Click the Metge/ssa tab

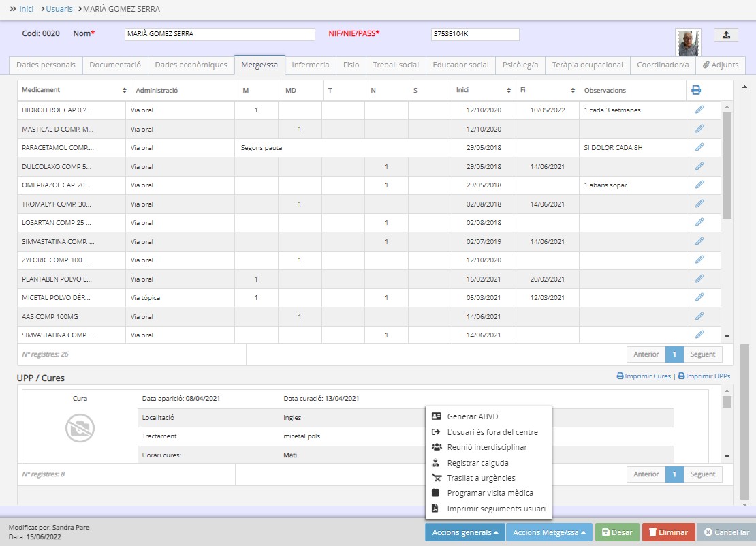point(259,65)
